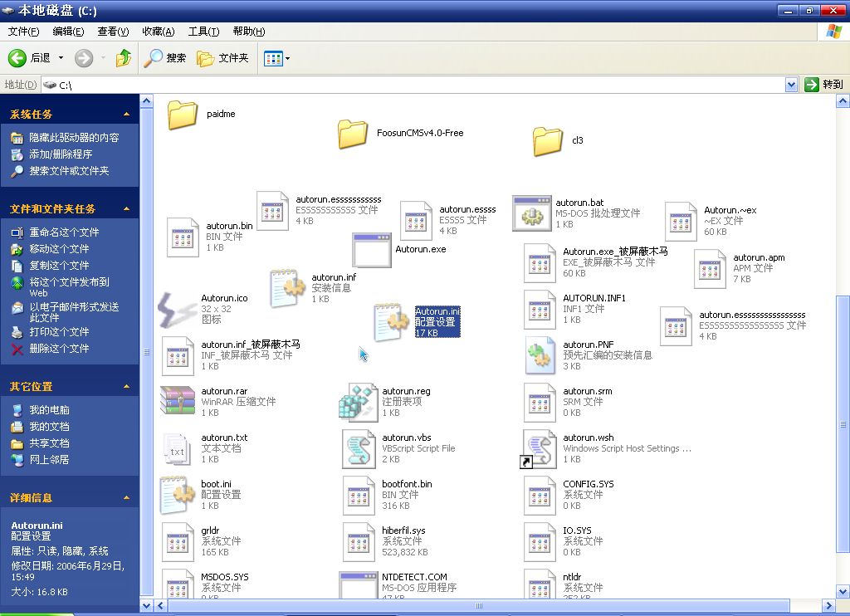Collapse the 系统任务 panel

tap(126, 115)
